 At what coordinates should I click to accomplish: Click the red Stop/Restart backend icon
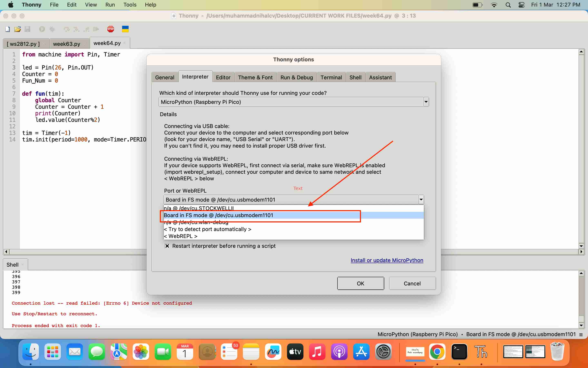110,29
